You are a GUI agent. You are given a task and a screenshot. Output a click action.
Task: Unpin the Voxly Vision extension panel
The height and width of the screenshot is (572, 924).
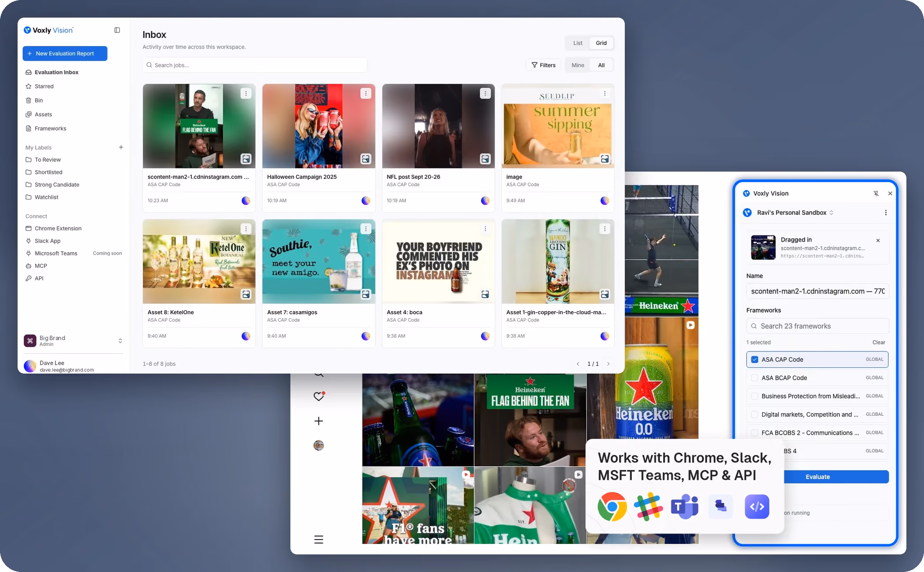pyautogui.click(x=876, y=194)
